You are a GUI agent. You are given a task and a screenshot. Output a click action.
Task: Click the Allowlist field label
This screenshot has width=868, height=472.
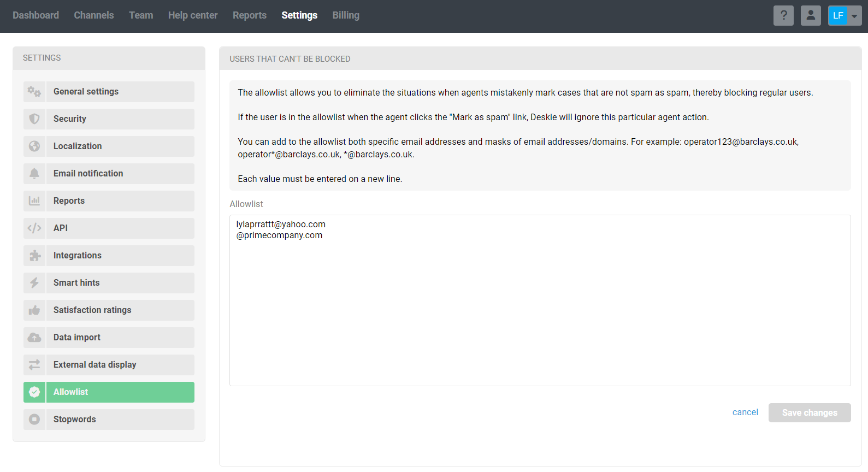246,204
